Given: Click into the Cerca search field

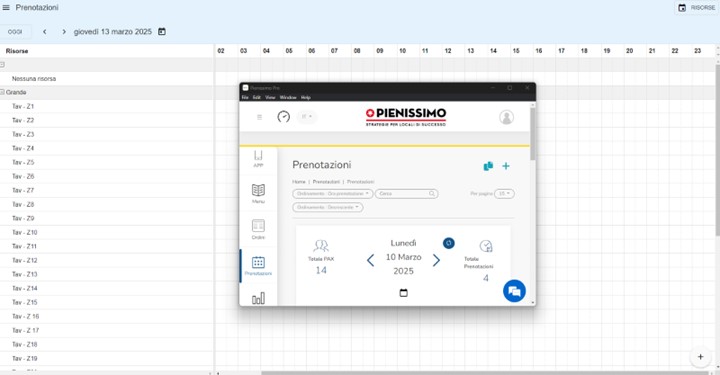Looking at the screenshot, I should (x=406, y=194).
